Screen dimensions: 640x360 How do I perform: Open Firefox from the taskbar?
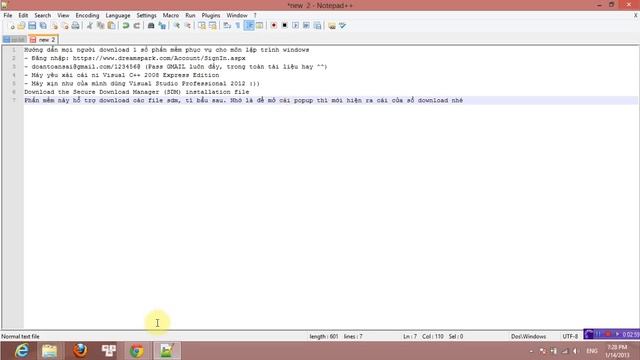pyautogui.click(x=80, y=351)
